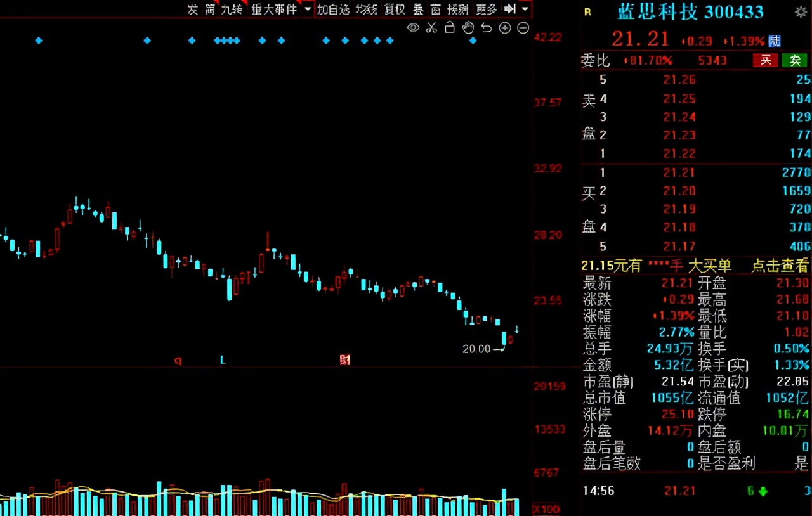Click the latest price 21.21 in header
The image size is (812, 516).
click(640, 39)
